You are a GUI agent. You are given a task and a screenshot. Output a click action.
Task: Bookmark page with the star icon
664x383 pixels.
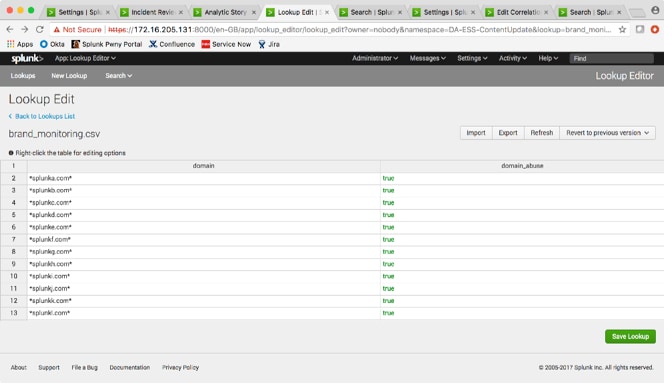point(622,29)
